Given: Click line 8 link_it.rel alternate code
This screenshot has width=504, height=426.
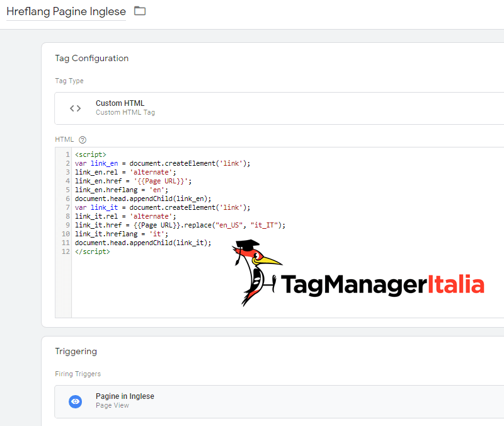Looking at the screenshot, I should [125, 216].
